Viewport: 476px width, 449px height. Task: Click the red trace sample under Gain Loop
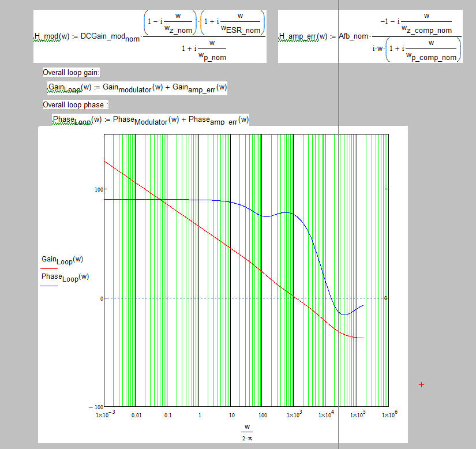coord(49,269)
